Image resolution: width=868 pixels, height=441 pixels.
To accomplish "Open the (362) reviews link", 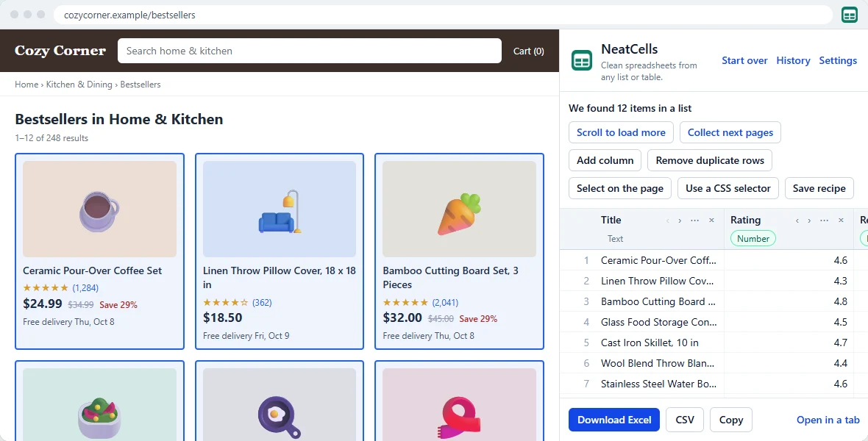I will tap(262, 303).
